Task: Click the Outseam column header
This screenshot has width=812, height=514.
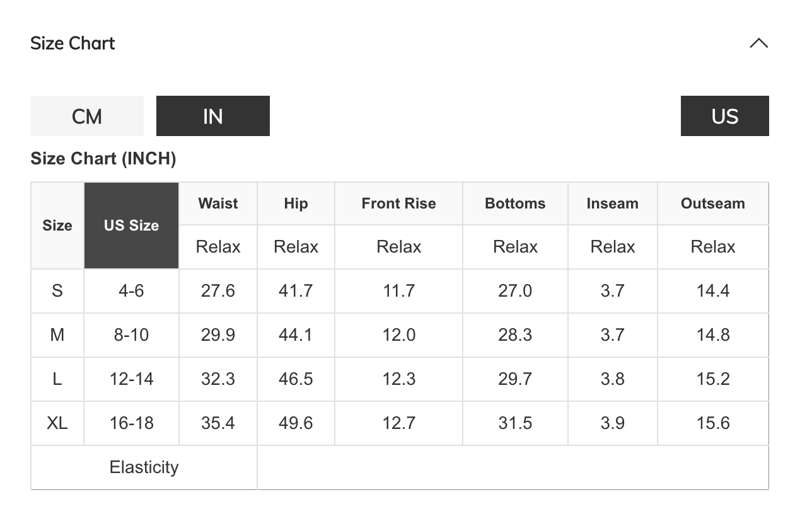Action: click(712, 203)
